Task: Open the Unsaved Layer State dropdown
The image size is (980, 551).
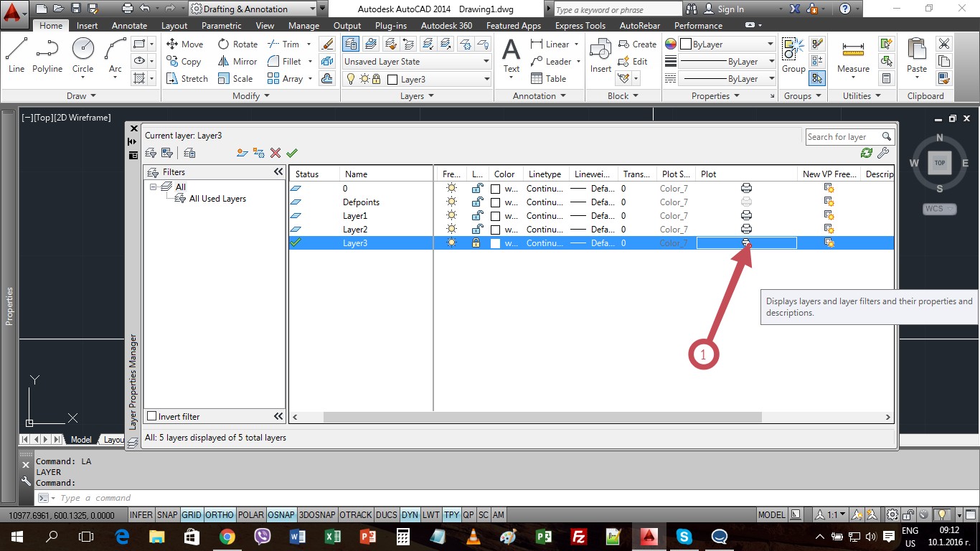Action: point(417,62)
